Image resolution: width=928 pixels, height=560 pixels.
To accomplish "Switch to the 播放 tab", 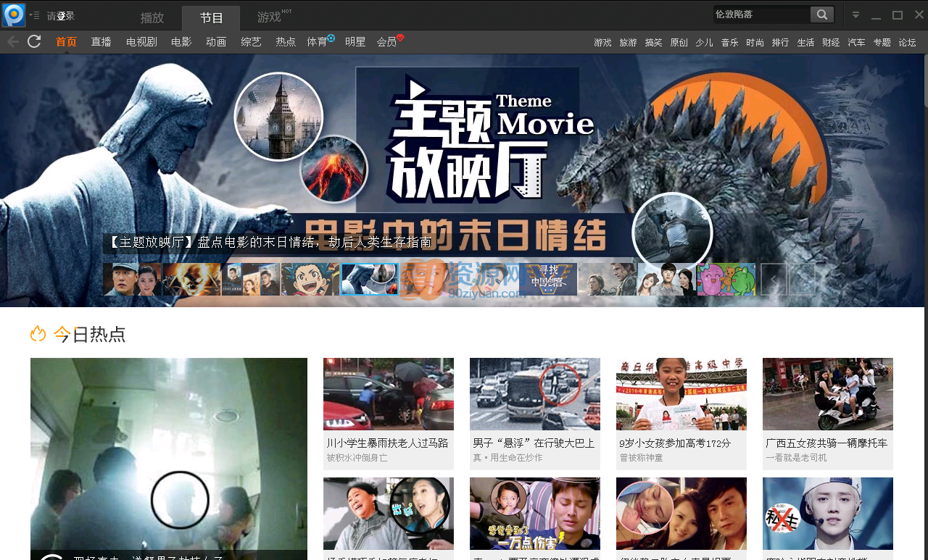I will [152, 17].
